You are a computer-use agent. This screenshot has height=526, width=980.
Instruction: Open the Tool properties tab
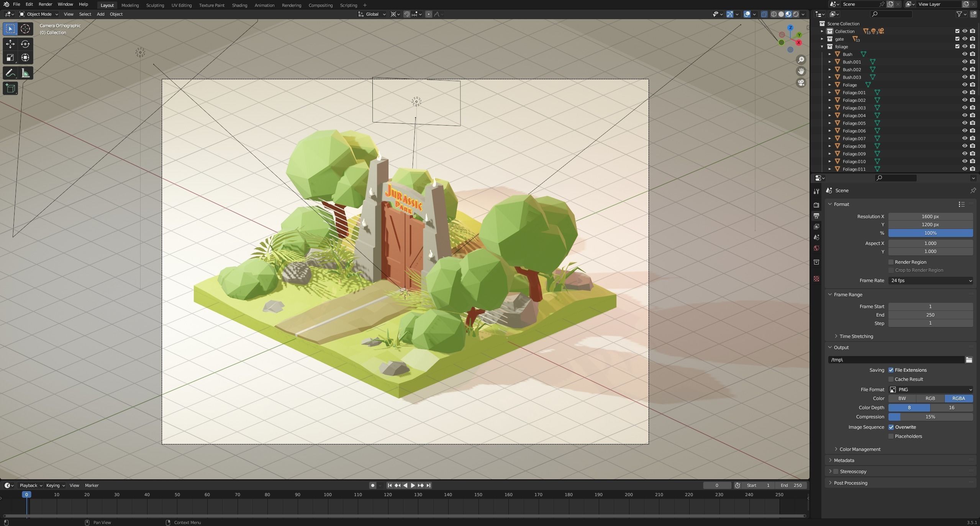[816, 191]
